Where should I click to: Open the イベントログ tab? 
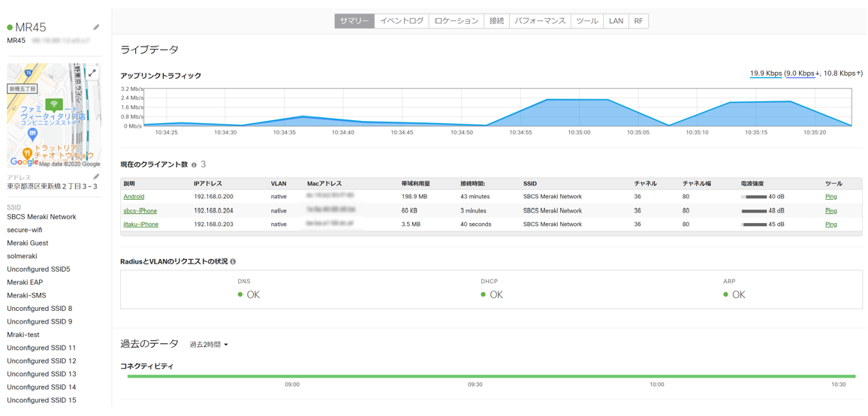click(402, 21)
